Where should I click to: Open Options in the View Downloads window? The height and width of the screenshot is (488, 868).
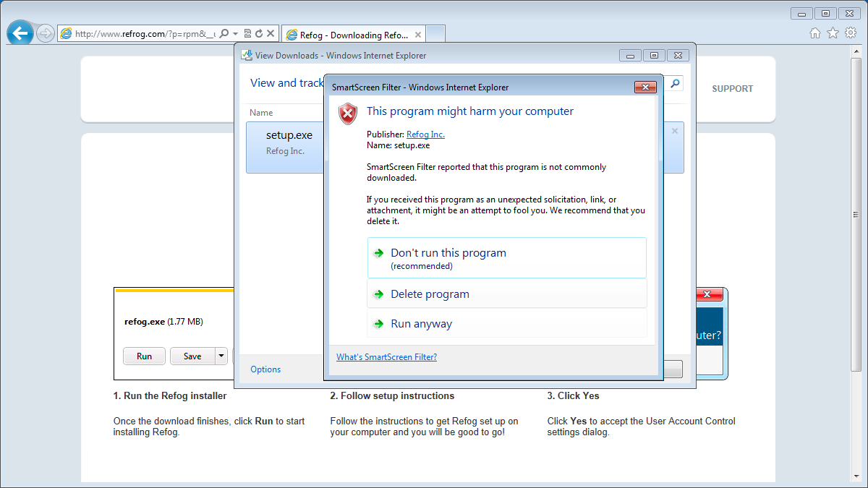coord(265,369)
